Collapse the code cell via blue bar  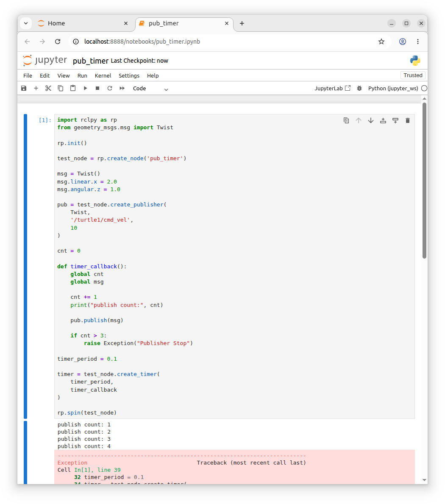(x=25, y=266)
